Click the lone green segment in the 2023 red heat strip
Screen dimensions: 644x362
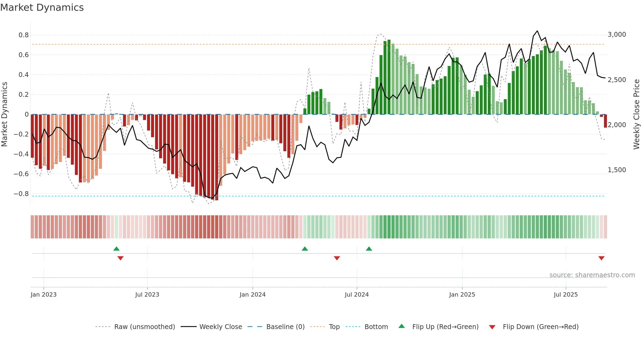click(x=116, y=227)
